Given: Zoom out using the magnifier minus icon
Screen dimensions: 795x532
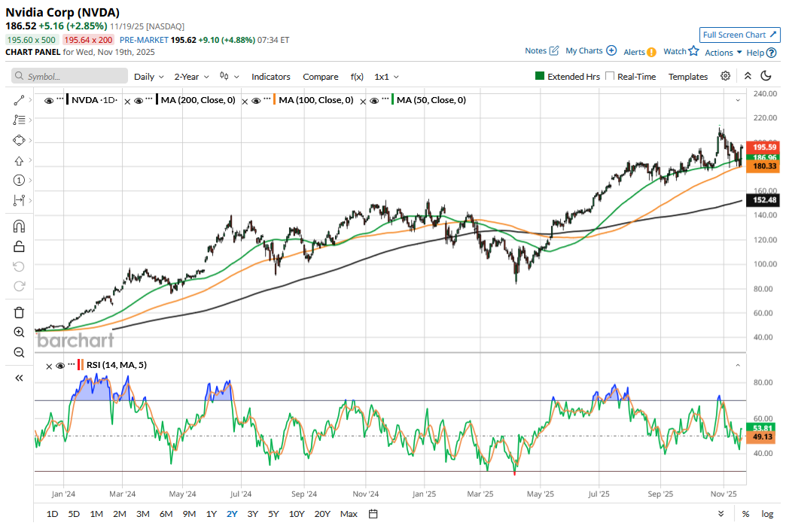Looking at the screenshot, I should [x=20, y=352].
